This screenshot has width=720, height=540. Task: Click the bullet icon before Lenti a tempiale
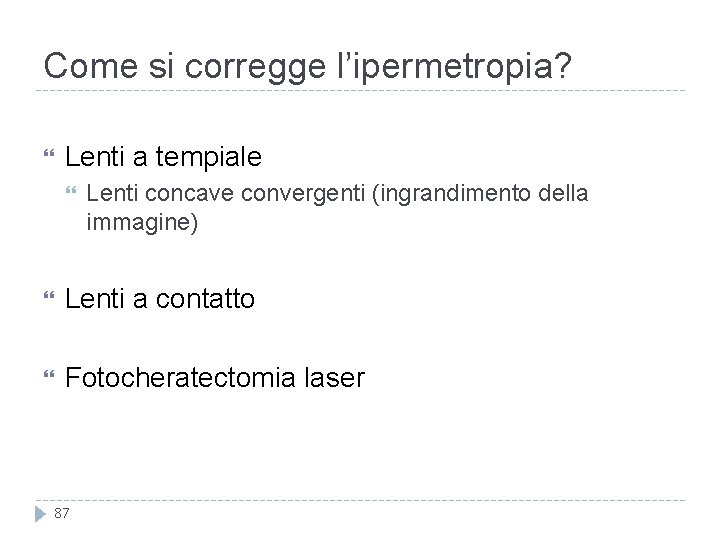47,157
